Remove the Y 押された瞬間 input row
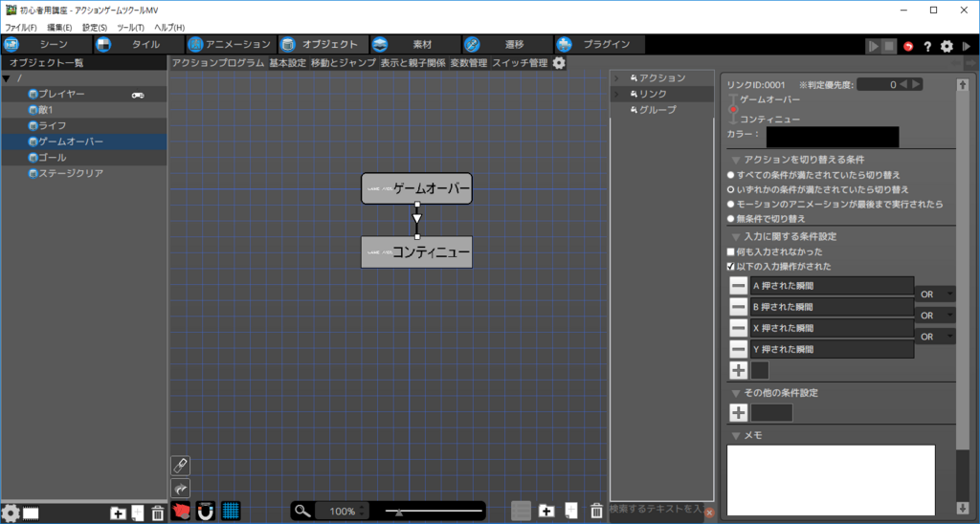The width and height of the screenshot is (980, 524). (x=738, y=350)
